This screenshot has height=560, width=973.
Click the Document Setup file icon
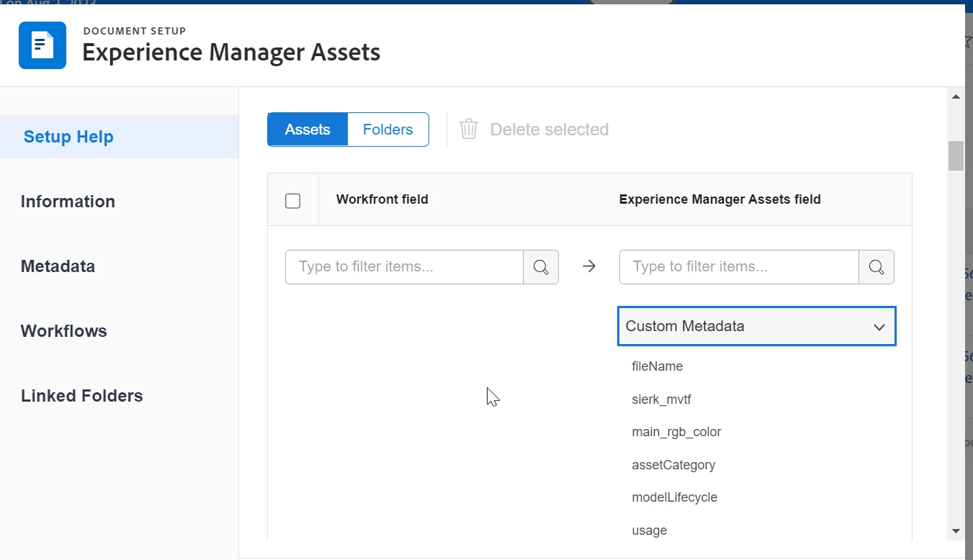click(x=42, y=45)
